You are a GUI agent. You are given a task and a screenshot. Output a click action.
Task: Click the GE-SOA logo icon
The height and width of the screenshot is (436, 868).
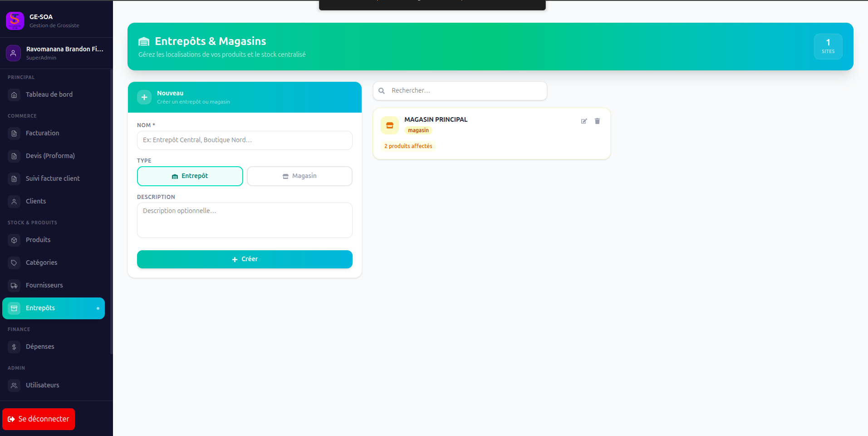15,20
